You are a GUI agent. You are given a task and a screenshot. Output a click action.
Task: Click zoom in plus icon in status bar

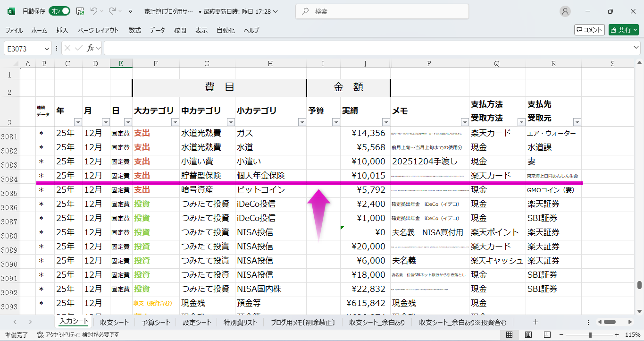click(x=617, y=335)
